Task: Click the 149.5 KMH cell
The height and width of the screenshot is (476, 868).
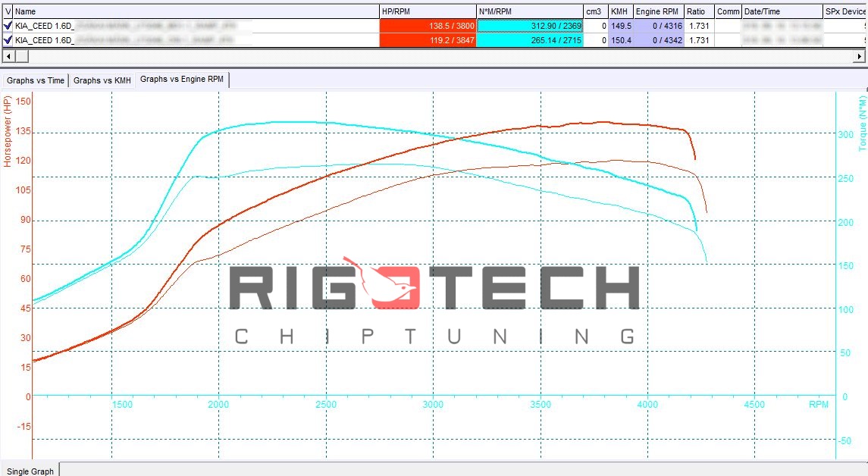Action: pos(621,26)
